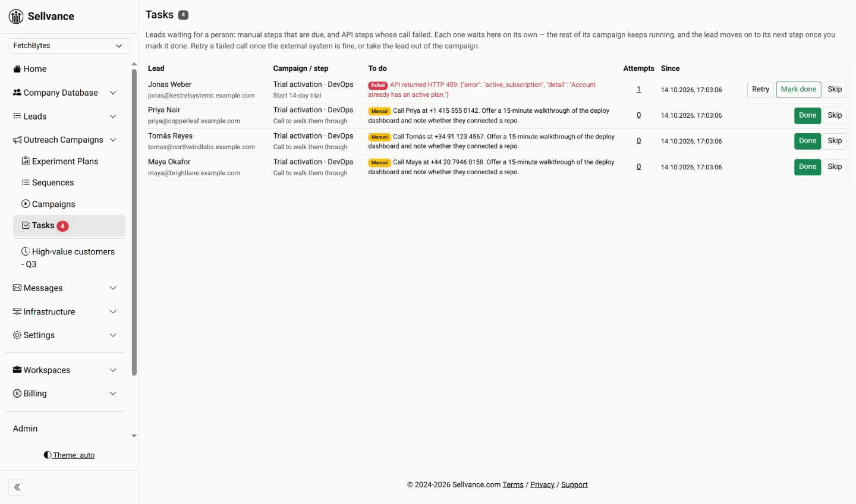Click the Sequences list icon
The width and height of the screenshot is (856, 504).
coord(26,182)
